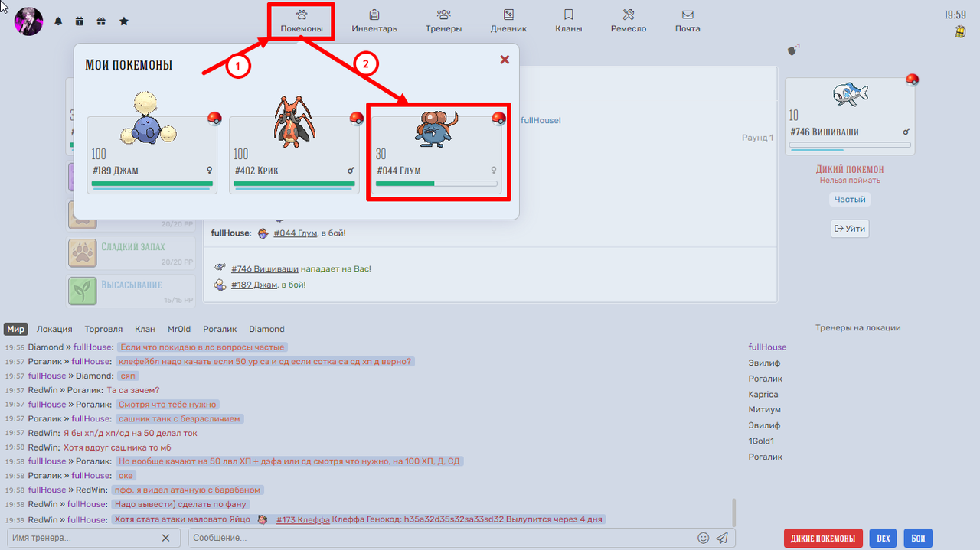Open notifications bell icon
980x550 pixels.
coord(58,21)
